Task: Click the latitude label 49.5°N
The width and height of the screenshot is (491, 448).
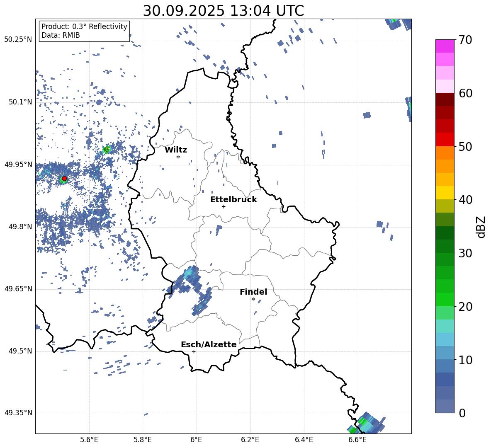Action: tap(20, 351)
